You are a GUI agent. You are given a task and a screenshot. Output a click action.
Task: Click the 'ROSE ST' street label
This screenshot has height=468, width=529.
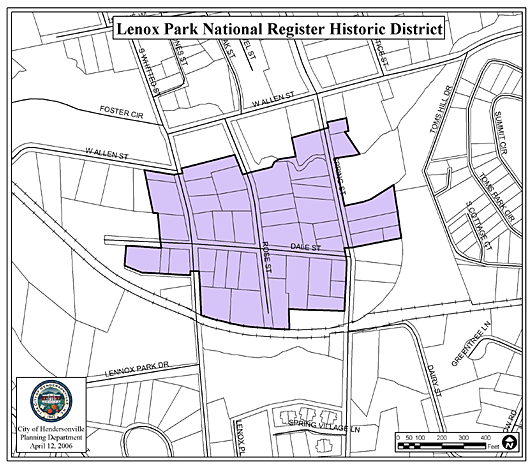coord(267,257)
